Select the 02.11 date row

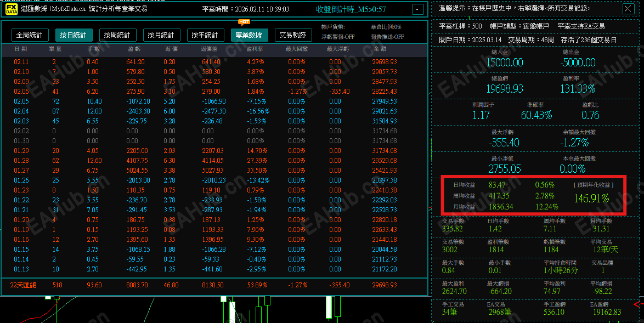pos(213,62)
